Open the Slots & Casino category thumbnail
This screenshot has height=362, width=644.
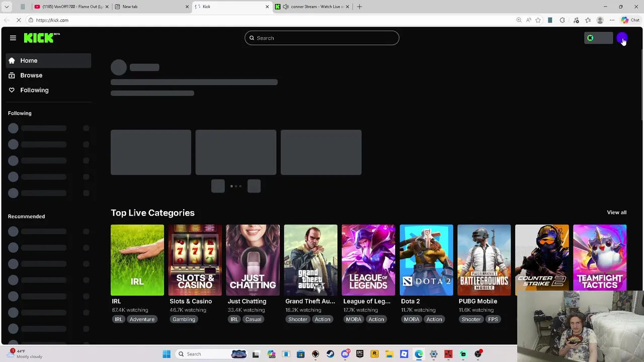(195, 260)
